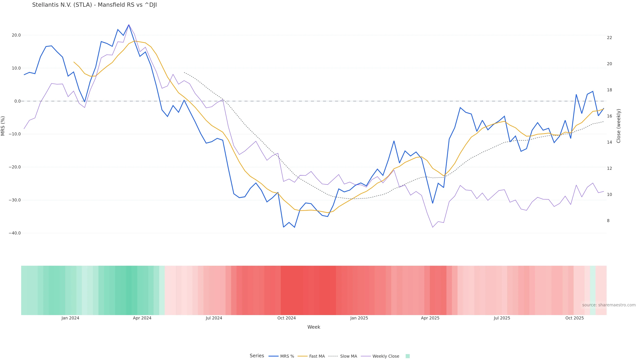Screen dimensions: 644x362
Task: Click the purple Weekly Close legend line icon
Action: pos(366,356)
